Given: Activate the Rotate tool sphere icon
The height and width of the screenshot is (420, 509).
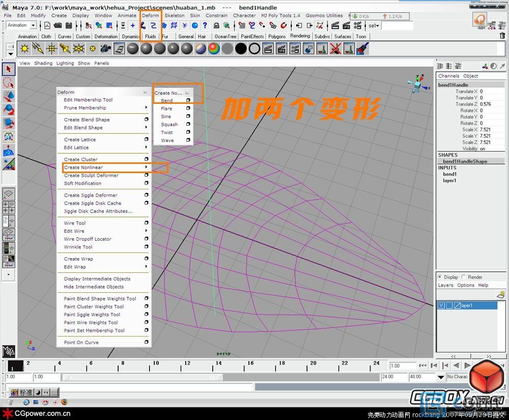Looking at the screenshot, I should [x=9, y=109].
